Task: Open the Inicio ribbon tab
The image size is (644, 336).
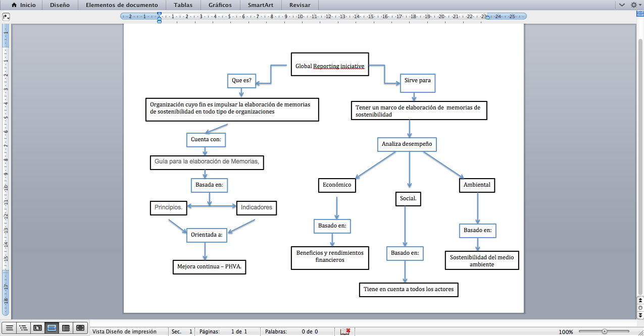Action: coord(23,5)
